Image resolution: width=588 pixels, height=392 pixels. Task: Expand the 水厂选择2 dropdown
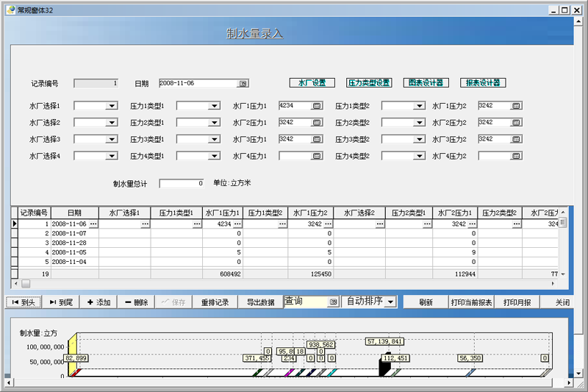point(112,123)
